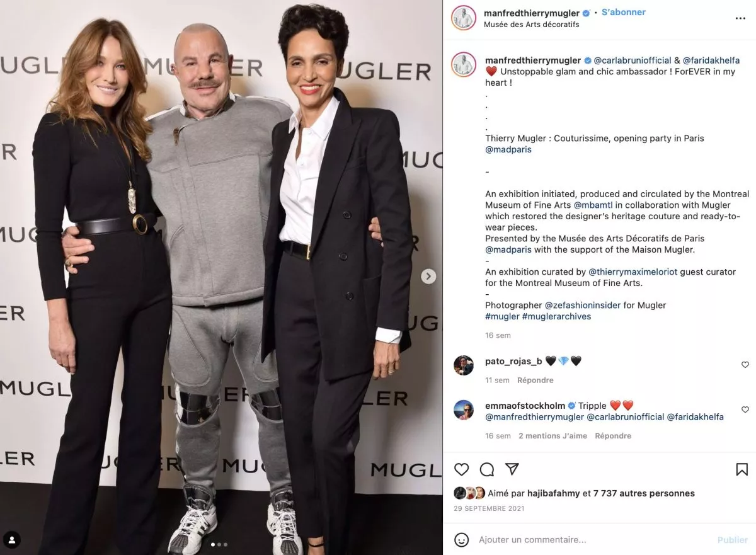Screen dimensions: 756x555
Task: Open the three-dot more options menu
Action: click(741, 18)
